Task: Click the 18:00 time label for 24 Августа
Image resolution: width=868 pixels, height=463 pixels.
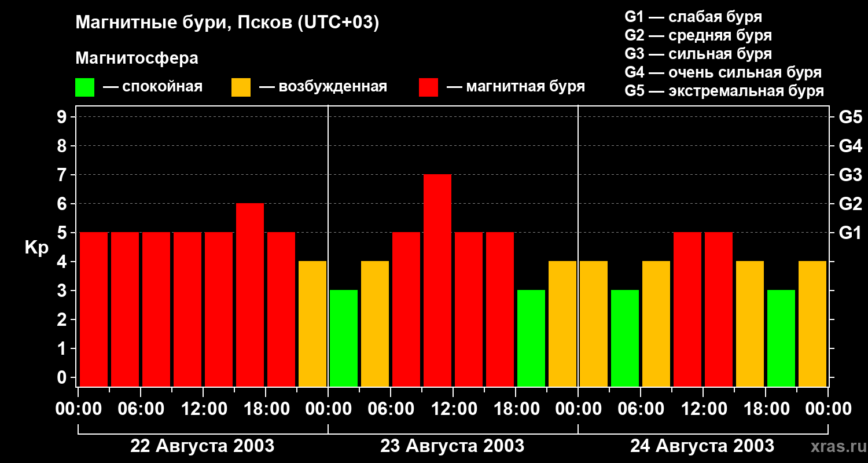Action: pos(766,409)
